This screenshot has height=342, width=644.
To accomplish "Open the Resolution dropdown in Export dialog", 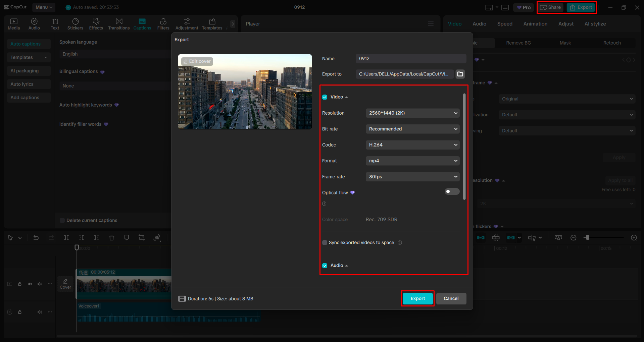I will pos(412,113).
